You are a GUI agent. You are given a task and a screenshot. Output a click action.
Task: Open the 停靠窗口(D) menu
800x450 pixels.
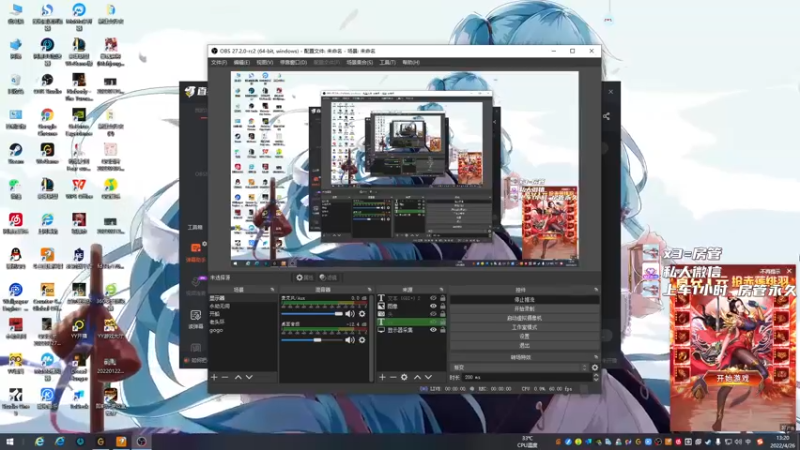pos(293,62)
